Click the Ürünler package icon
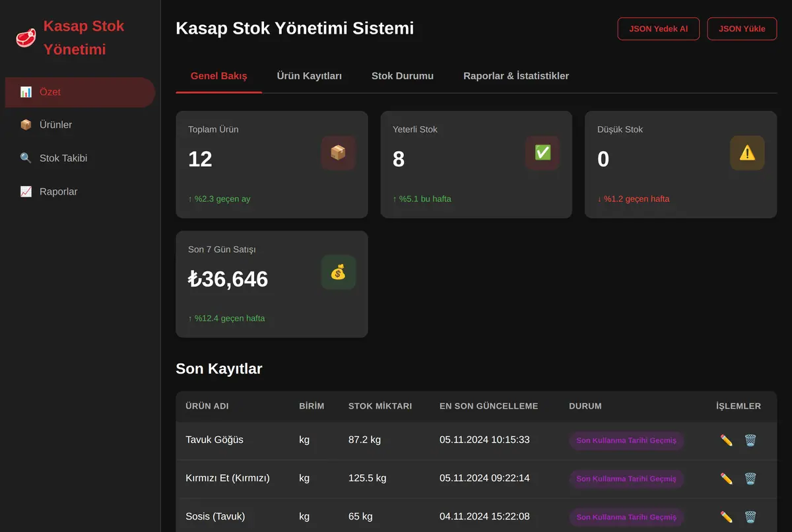This screenshot has width=792, height=532. [x=26, y=125]
